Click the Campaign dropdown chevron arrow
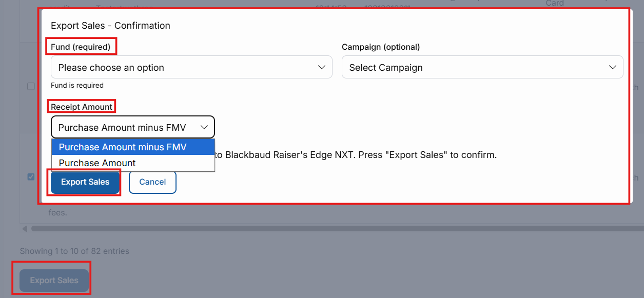 (x=612, y=67)
